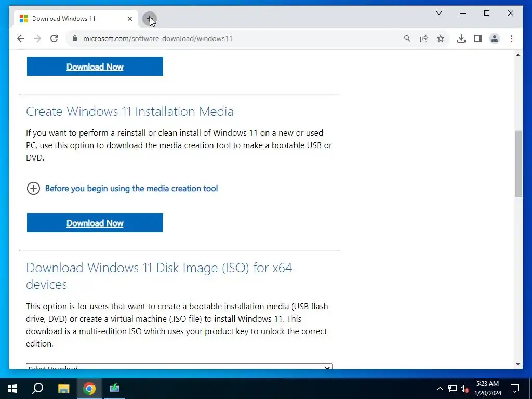The width and height of the screenshot is (532, 399).
Task: Minimize the Chrome window
Action: [463, 13]
